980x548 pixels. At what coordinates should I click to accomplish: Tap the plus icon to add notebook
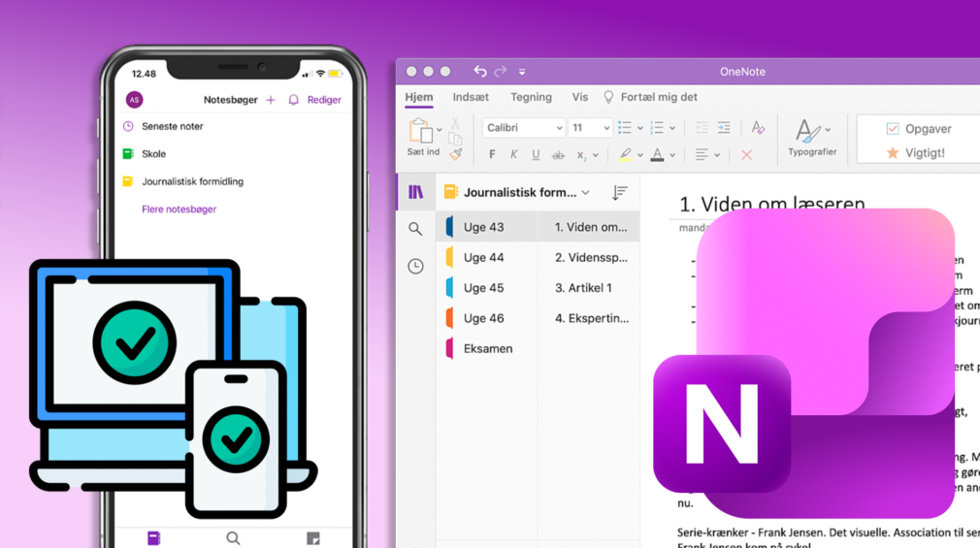tap(271, 100)
